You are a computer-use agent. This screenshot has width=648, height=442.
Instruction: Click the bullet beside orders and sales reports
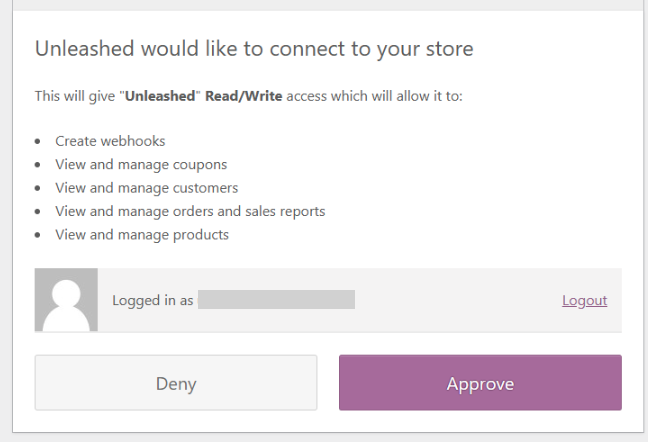[x=38, y=212]
